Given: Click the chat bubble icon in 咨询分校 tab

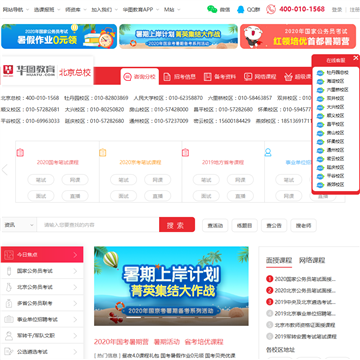Looking at the screenshot, I should pyautogui.click(x=128, y=77).
